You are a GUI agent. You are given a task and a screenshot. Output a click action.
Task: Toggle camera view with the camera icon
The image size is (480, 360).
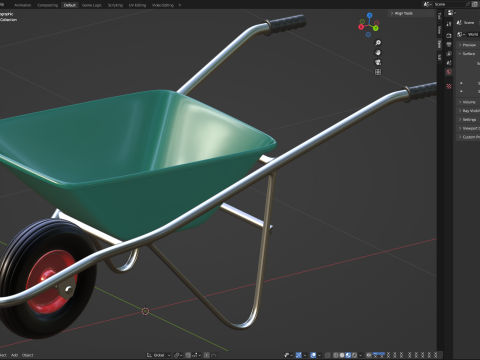pos(378,62)
